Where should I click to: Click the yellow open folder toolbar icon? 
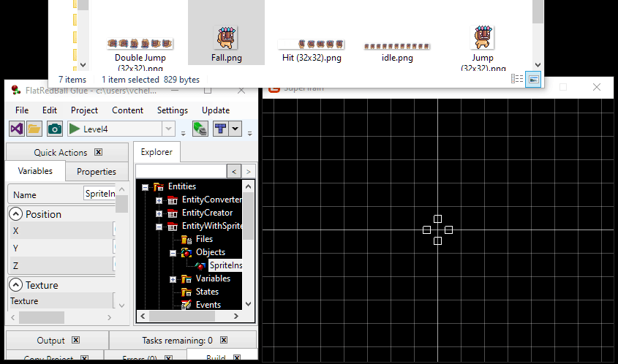point(34,129)
